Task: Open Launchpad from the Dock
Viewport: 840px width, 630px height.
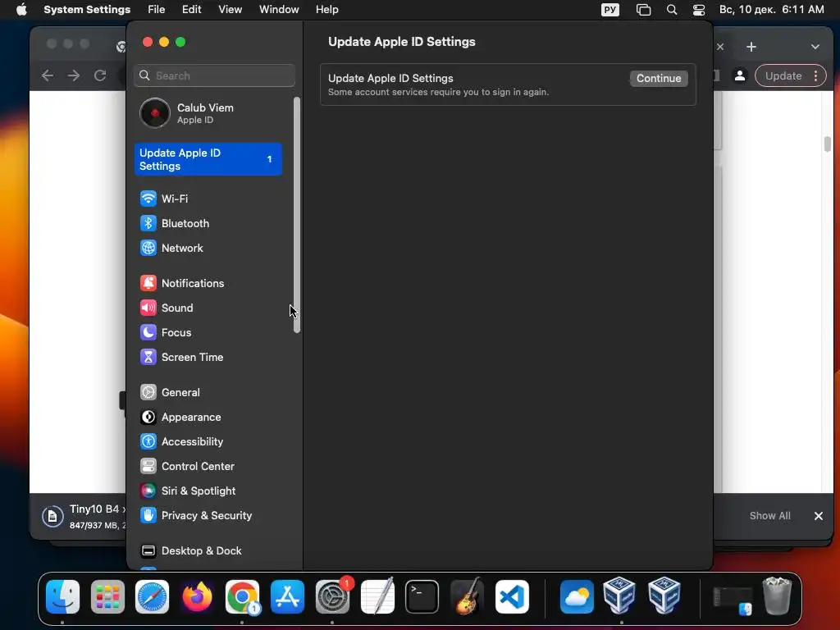Action: tap(107, 597)
